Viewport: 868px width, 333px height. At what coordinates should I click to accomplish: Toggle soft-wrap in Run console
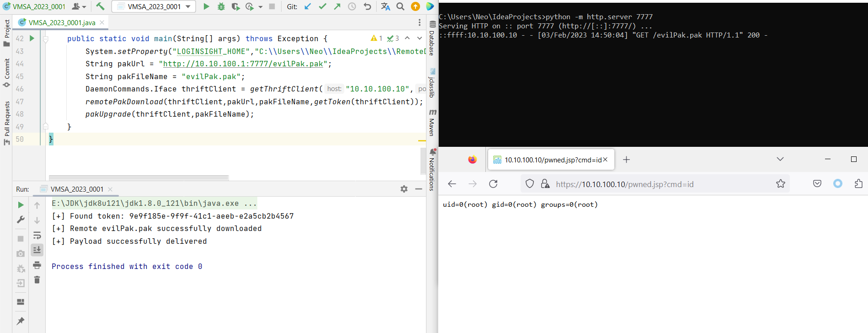pos(37,235)
